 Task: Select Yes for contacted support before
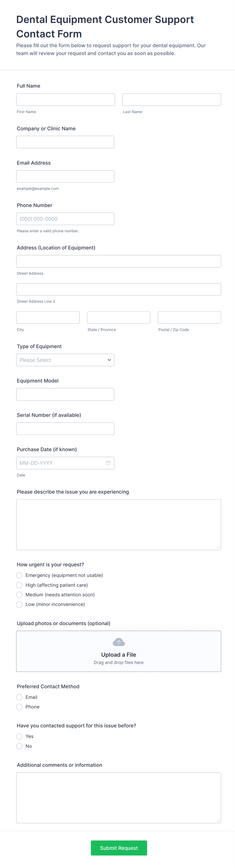tap(19, 736)
